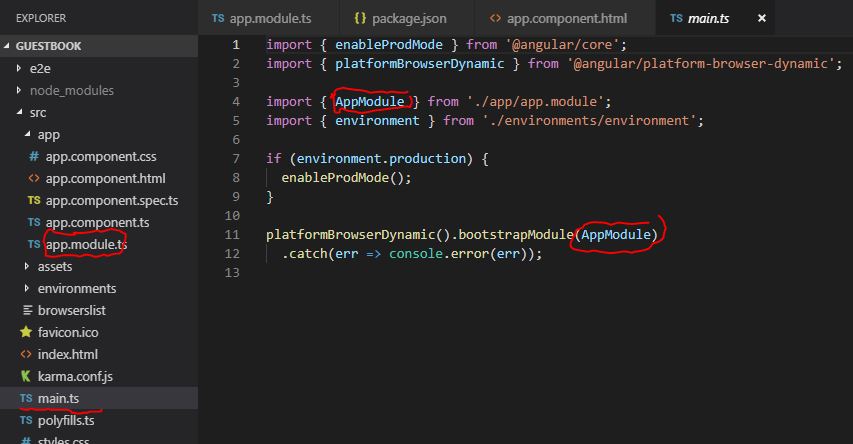Open app.module.ts in the file tree
The image size is (853, 444).
pos(86,244)
